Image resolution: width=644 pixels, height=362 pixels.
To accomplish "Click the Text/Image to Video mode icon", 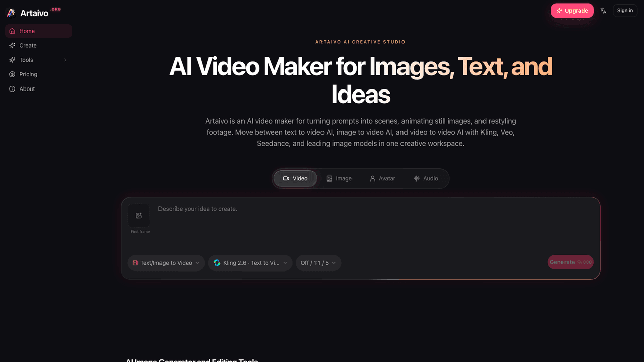I will coord(135,263).
